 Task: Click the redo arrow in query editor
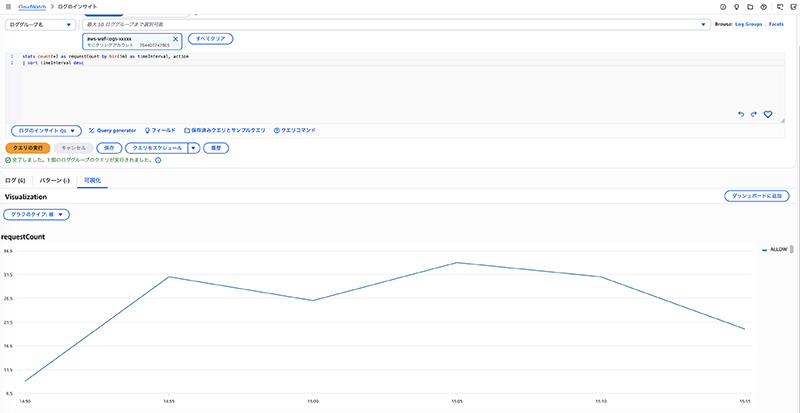pos(754,114)
